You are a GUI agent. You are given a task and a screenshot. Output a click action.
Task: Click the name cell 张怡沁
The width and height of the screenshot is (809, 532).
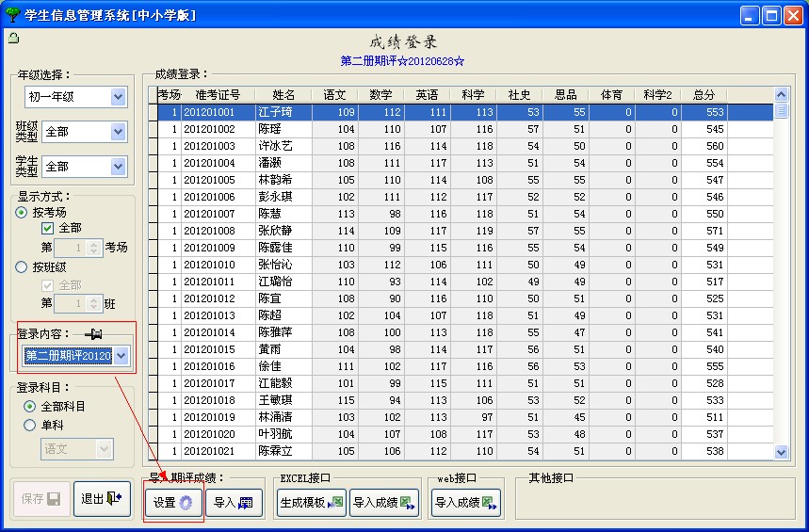point(283,265)
